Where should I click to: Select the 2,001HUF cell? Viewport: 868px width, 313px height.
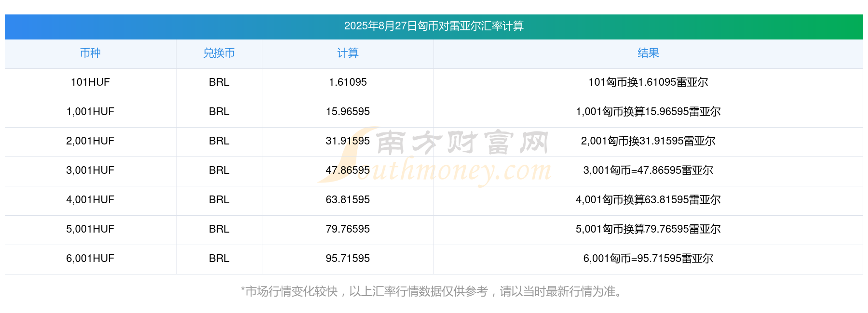90,141
